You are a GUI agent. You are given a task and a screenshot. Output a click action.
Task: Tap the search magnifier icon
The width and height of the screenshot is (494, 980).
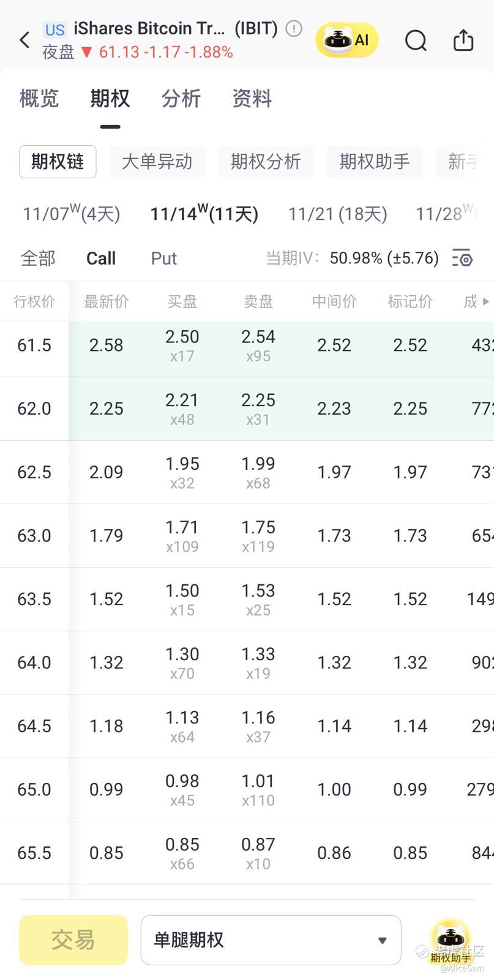point(416,40)
